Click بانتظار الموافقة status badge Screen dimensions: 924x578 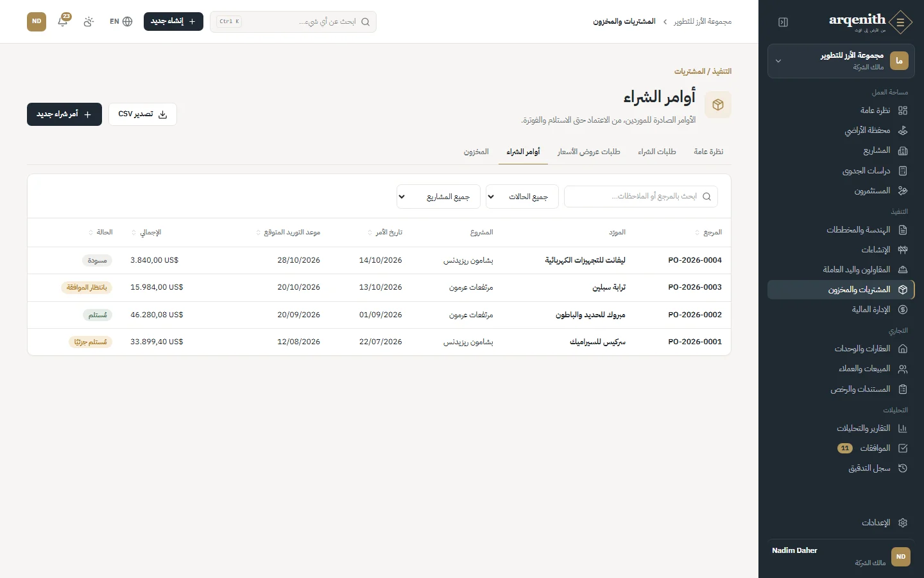87,288
